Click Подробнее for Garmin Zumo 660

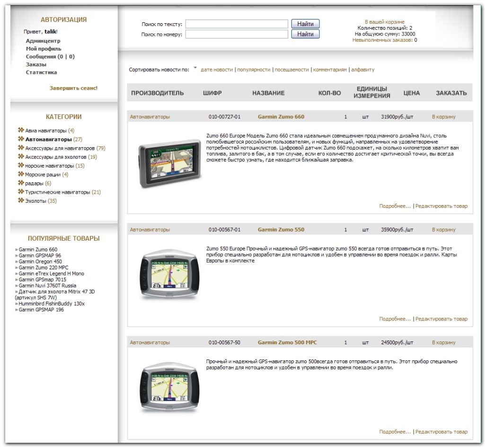coord(395,206)
